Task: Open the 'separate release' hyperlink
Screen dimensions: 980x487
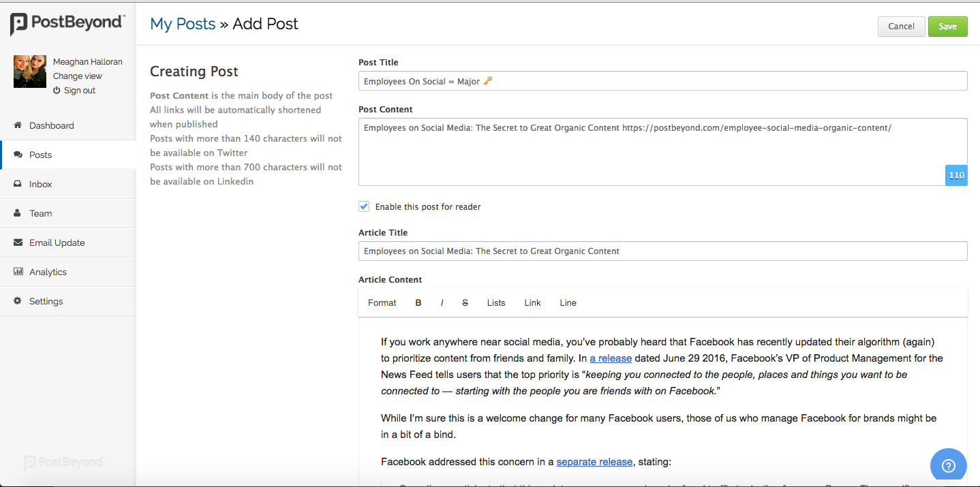Action: 594,462
